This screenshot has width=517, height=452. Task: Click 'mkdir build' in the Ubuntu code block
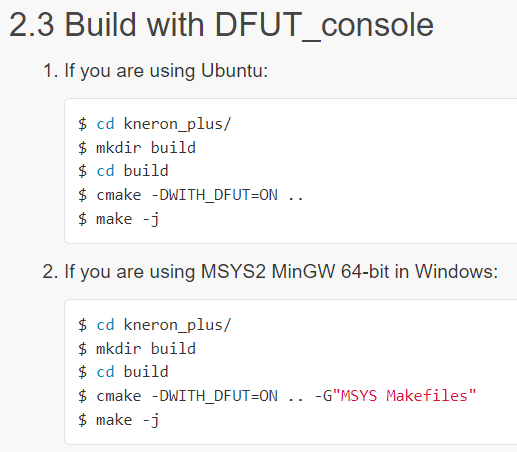(x=146, y=148)
